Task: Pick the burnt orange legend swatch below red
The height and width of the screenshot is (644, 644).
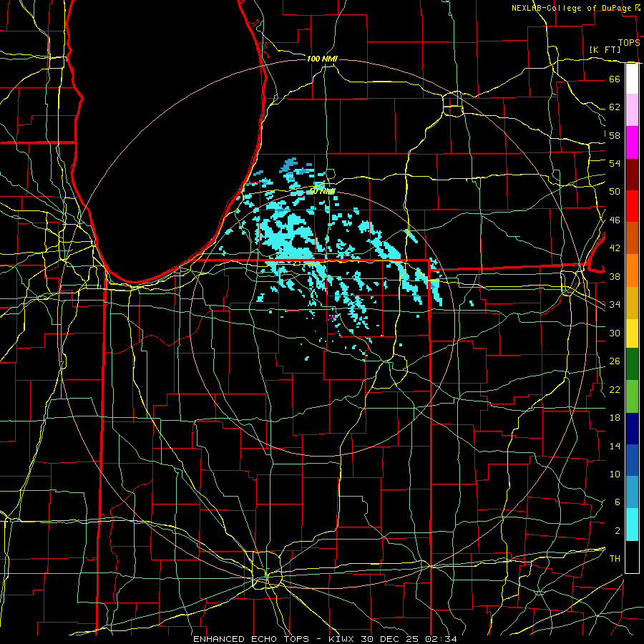Action: [x=632, y=238]
